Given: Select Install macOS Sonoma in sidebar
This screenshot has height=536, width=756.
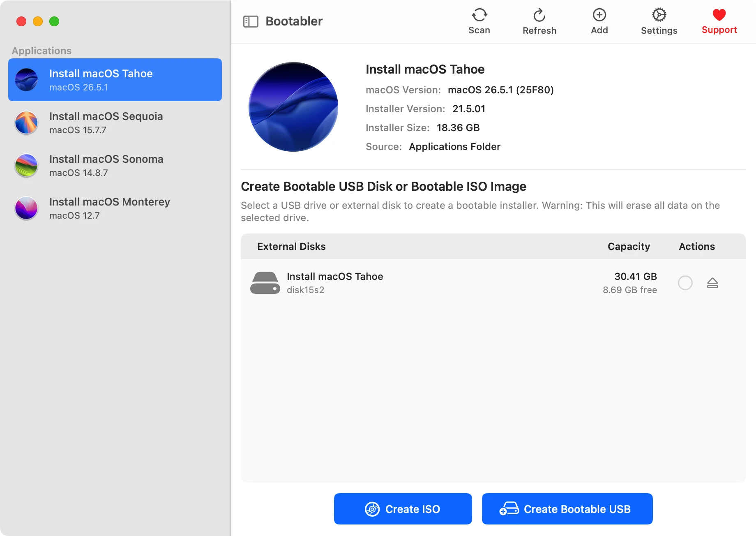Looking at the screenshot, I should pos(115,165).
